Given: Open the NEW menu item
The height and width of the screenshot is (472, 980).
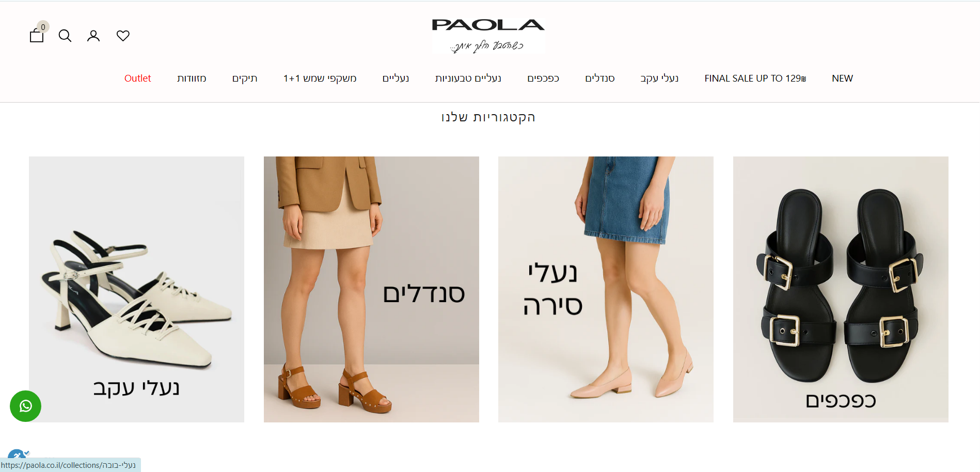Looking at the screenshot, I should point(842,78).
